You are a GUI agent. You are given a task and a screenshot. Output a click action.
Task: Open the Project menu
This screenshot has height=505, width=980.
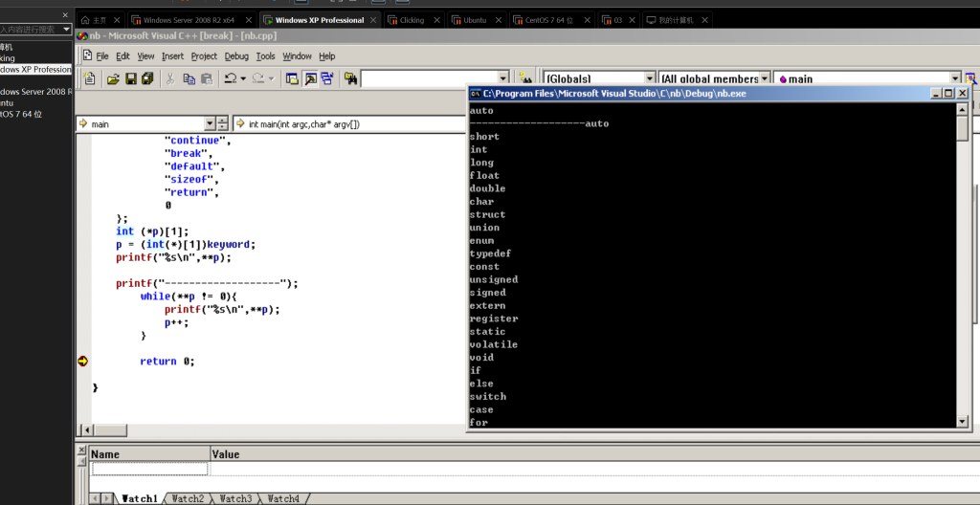click(204, 56)
